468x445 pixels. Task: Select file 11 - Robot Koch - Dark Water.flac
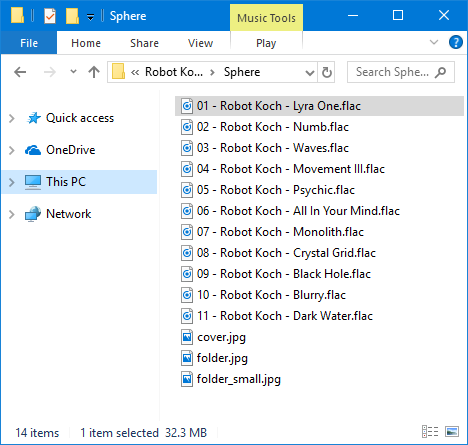[x=285, y=316]
